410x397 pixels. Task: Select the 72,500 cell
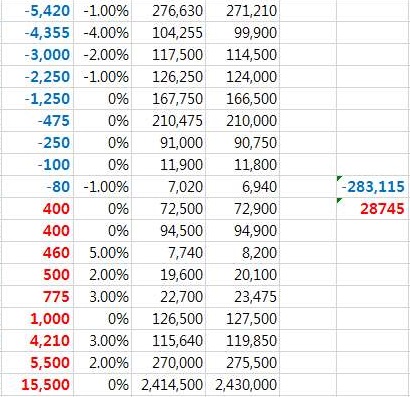pyautogui.click(x=168, y=209)
